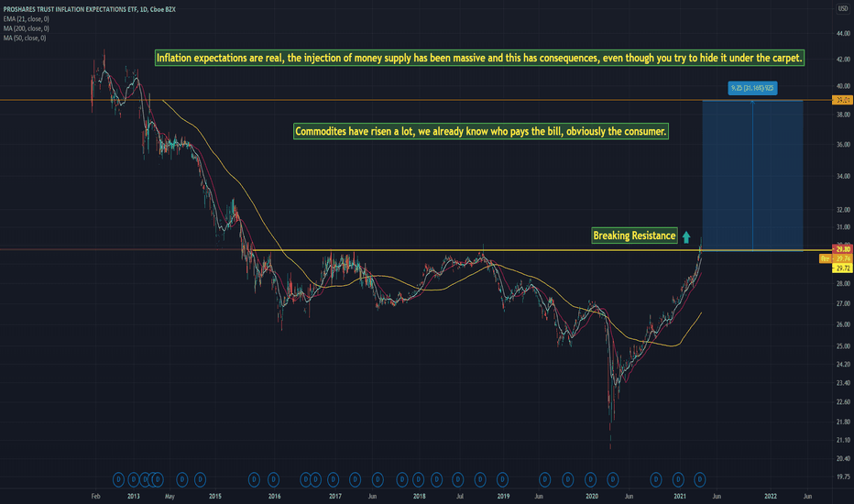The width and height of the screenshot is (854, 504).
Task: Select the teal up arrow beside Breaking Resistance
Action: (686, 237)
